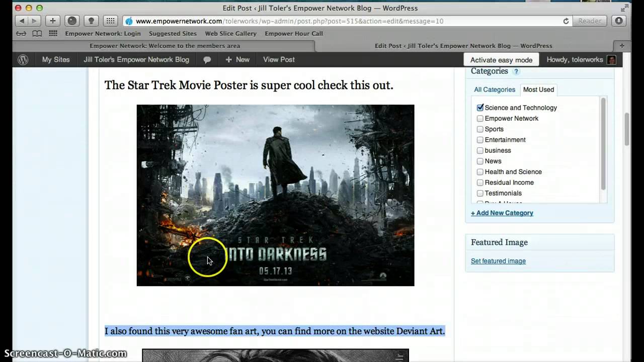Click the Add New Category link

502,213
